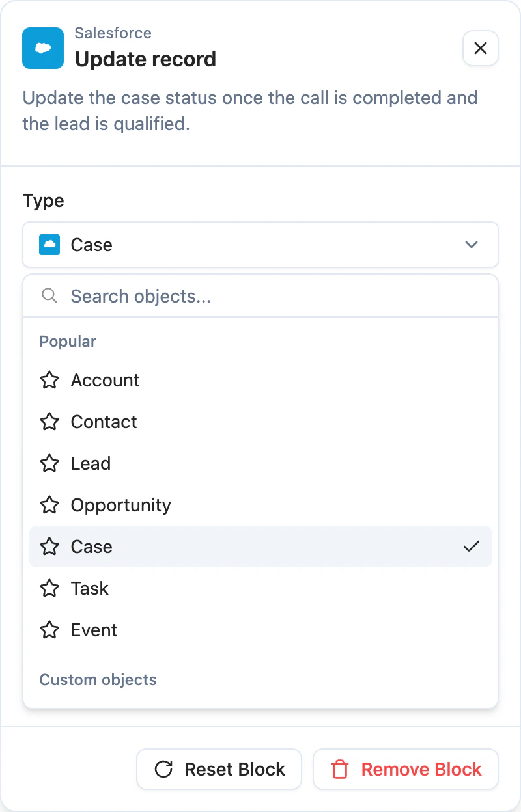The height and width of the screenshot is (812, 521).
Task: Choose Opportunity in the Popular list
Action: click(260, 505)
